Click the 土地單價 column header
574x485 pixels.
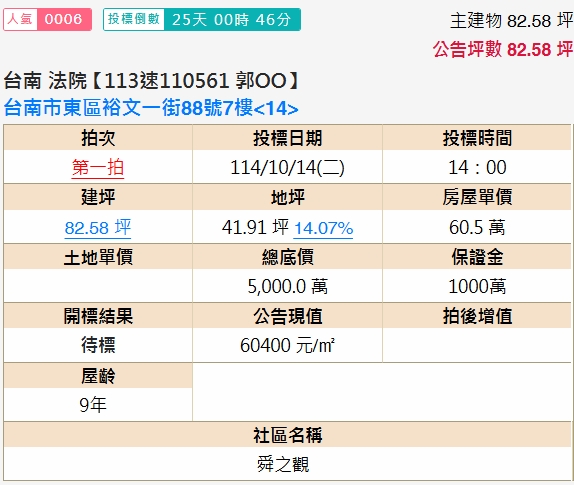coord(98,257)
